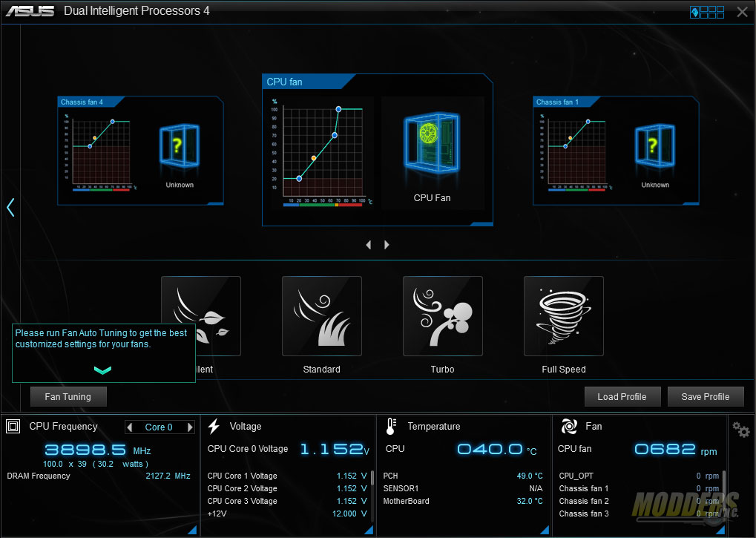756x538 pixels.
Task: Click the Voltage lightning bolt icon
Action: (214, 426)
